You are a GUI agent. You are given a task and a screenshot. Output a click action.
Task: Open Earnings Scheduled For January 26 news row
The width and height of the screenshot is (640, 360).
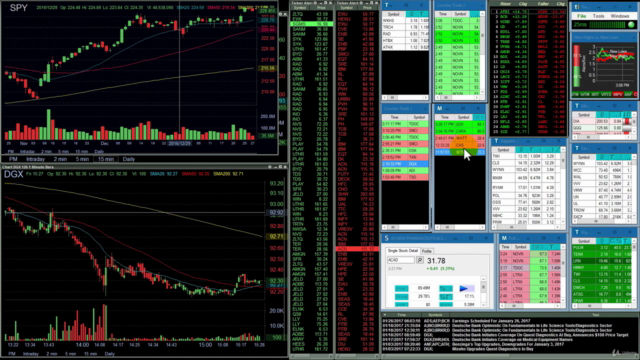tap(510, 321)
